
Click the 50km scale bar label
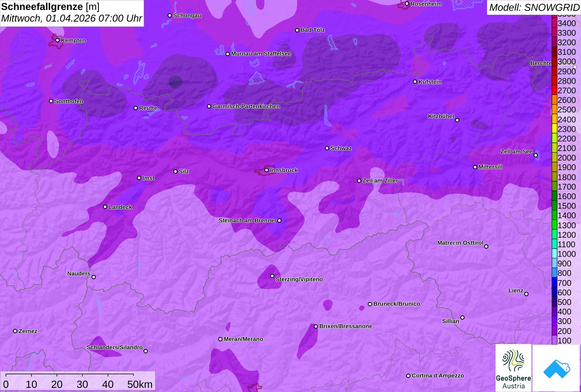pyautogui.click(x=140, y=385)
